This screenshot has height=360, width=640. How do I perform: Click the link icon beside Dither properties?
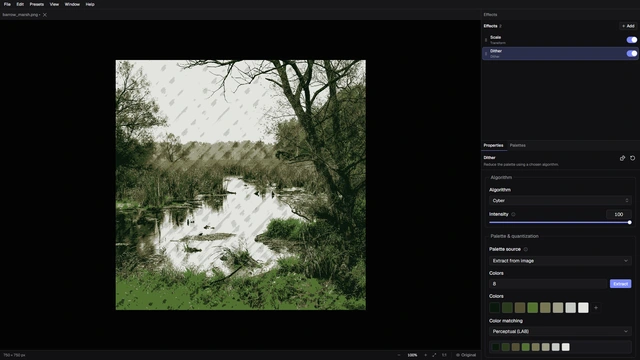(x=622, y=158)
